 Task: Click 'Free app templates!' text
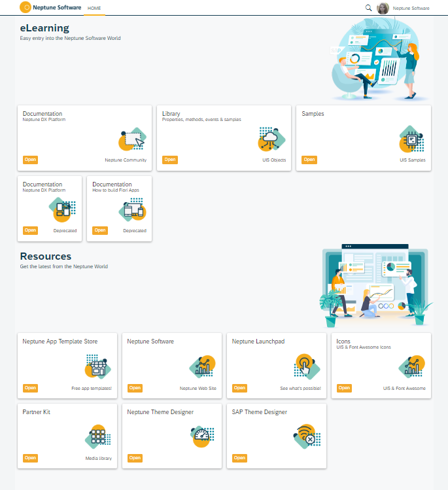click(x=91, y=388)
